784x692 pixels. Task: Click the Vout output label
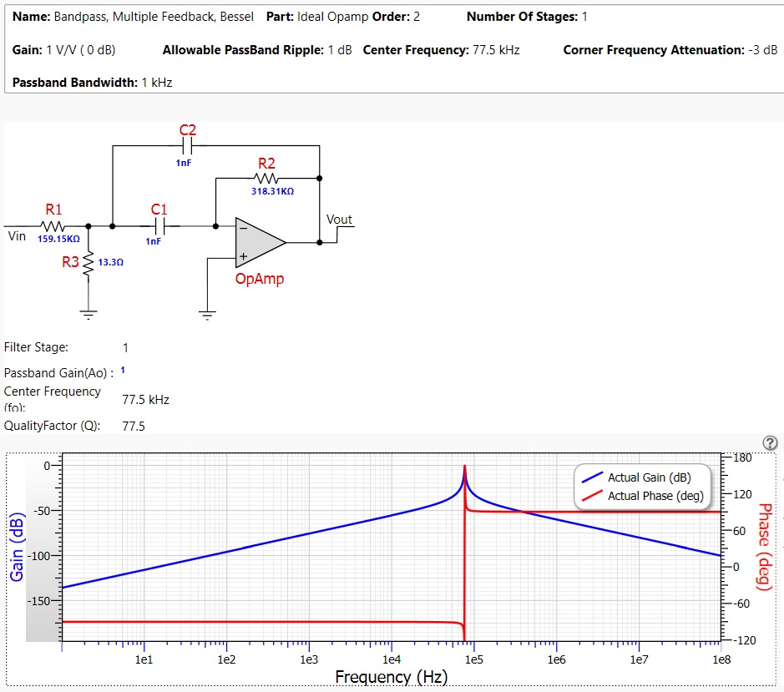pyautogui.click(x=339, y=219)
